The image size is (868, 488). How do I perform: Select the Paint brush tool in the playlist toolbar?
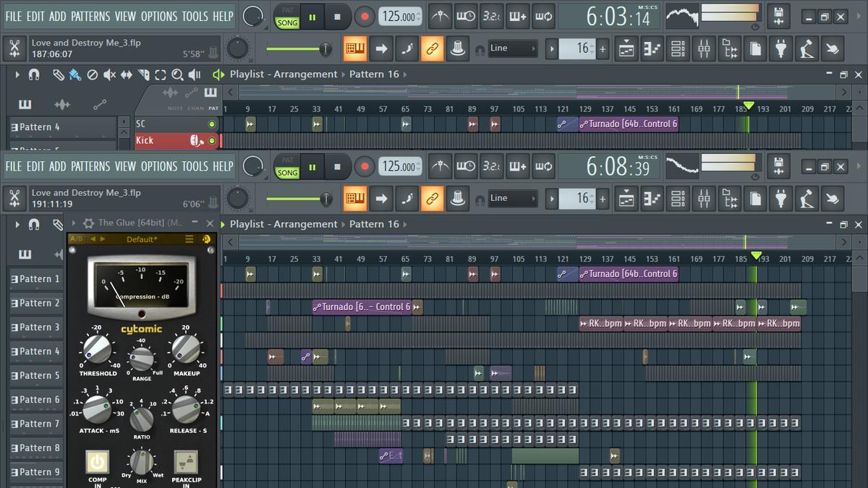(x=75, y=74)
